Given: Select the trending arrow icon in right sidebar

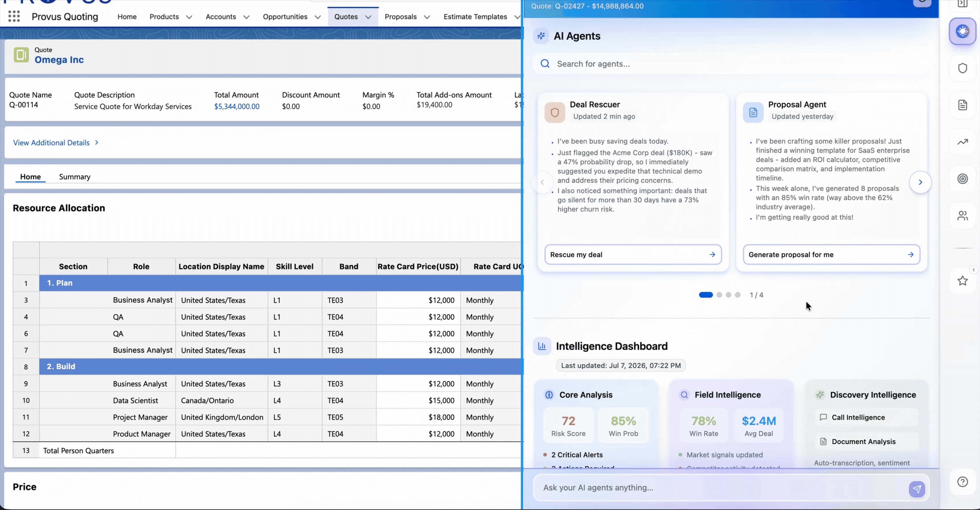Looking at the screenshot, I should click(x=962, y=142).
